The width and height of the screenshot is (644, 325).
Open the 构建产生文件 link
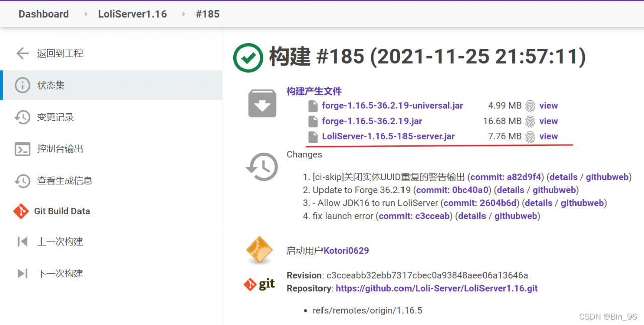[314, 91]
